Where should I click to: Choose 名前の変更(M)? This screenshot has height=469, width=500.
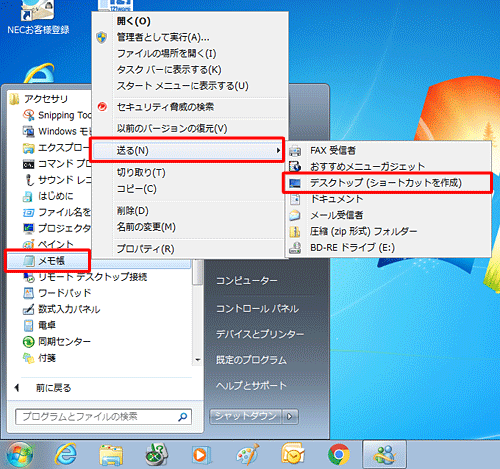[x=146, y=227]
